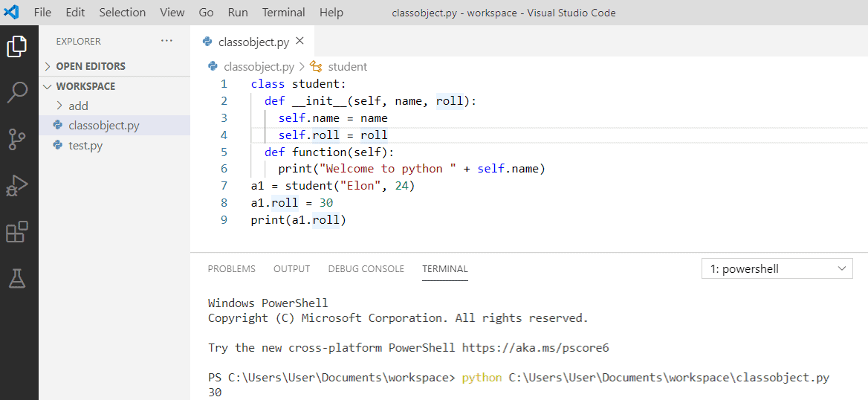
Task: Click the student class symbol icon in breadcrumb
Action: (x=316, y=66)
